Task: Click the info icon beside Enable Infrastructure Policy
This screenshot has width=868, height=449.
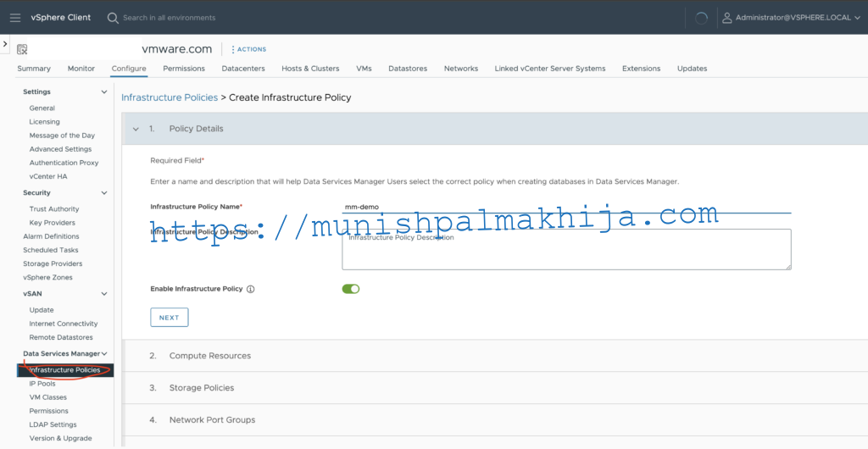Action: [x=250, y=289]
